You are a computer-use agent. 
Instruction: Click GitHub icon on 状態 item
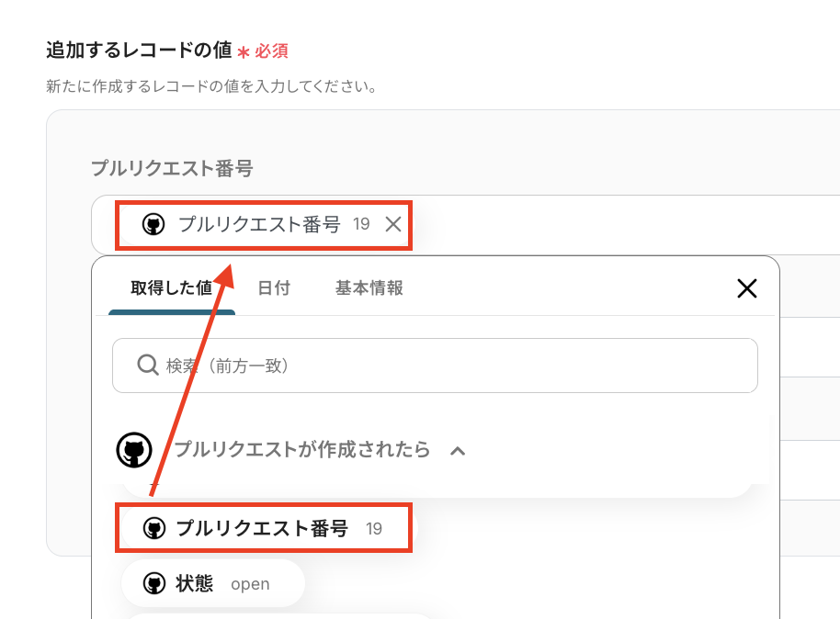tap(153, 583)
